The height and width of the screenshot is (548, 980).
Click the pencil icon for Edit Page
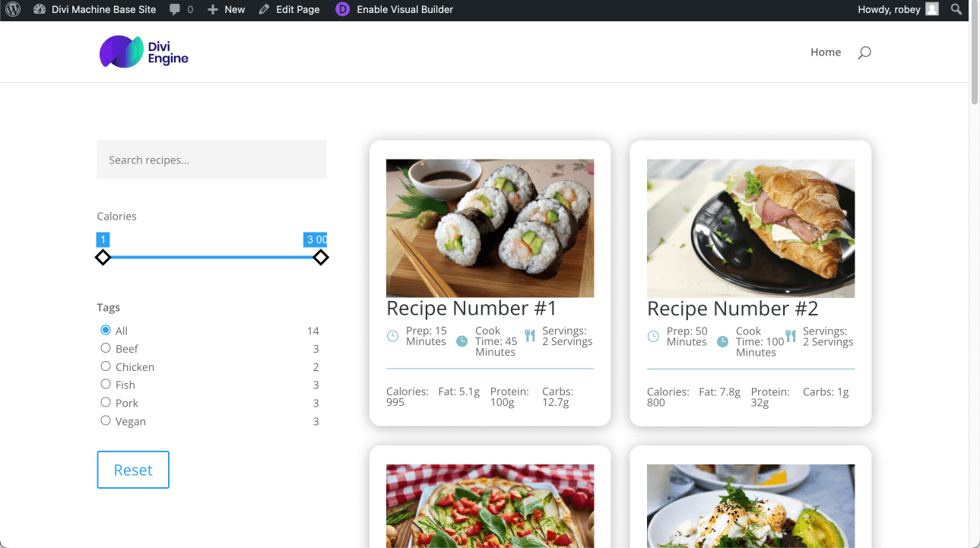point(264,10)
